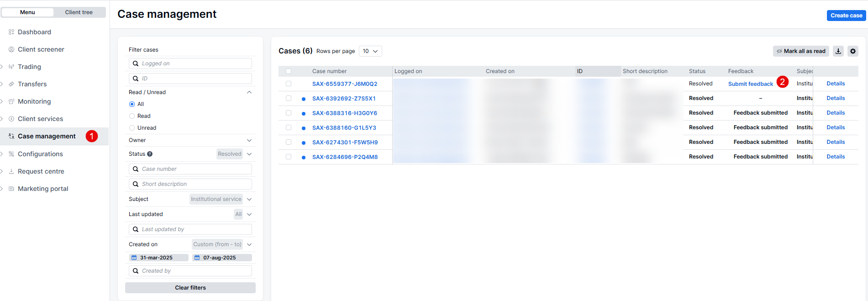Open the from-date calendar icon 31-mar-2025
Screen dimensions: 868x301
(x=134, y=258)
